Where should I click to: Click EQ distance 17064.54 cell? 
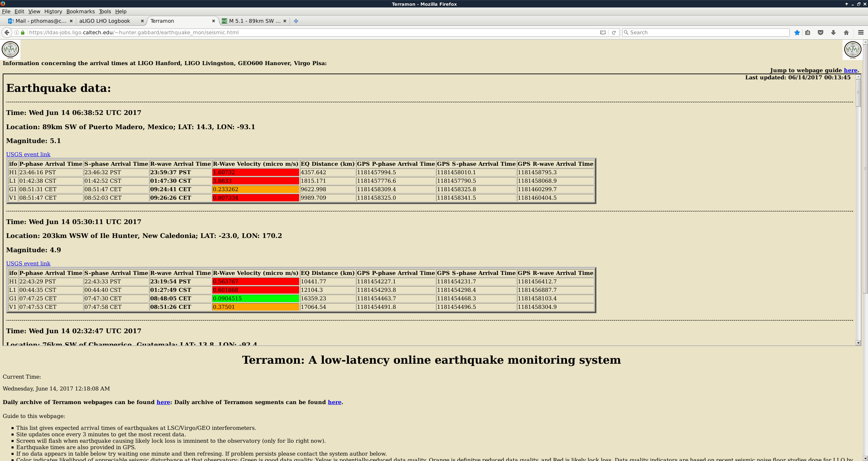(x=328, y=307)
